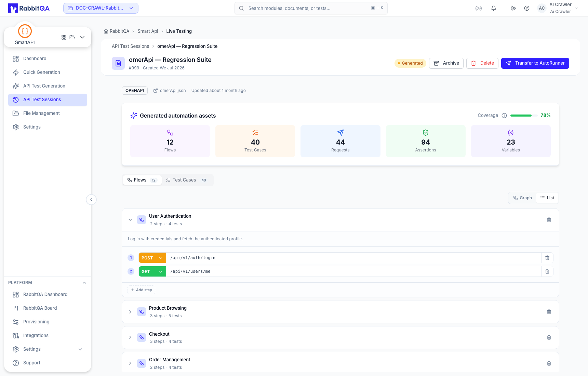Select the Flows tab
Screen dimensions: 588x376
click(142, 180)
